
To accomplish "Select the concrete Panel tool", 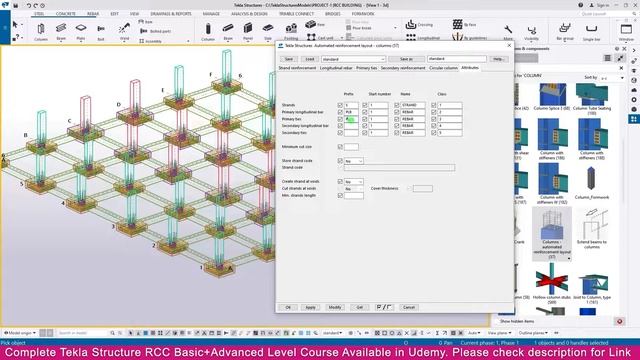I will (x=248, y=31).
